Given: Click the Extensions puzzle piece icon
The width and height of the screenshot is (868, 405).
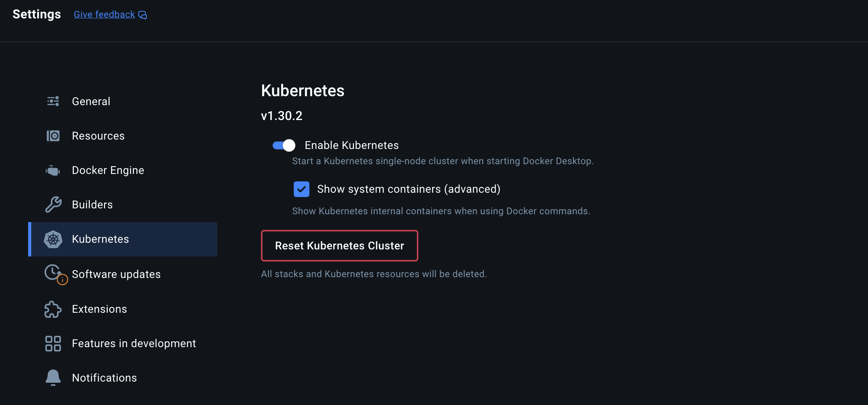Looking at the screenshot, I should tap(53, 309).
